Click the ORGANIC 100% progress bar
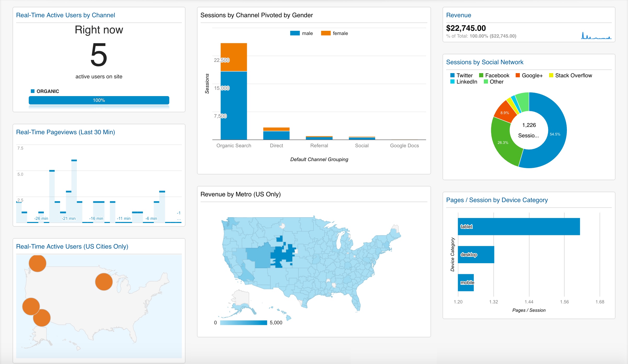The height and width of the screenshot is (364, 628). coord(99,100)
